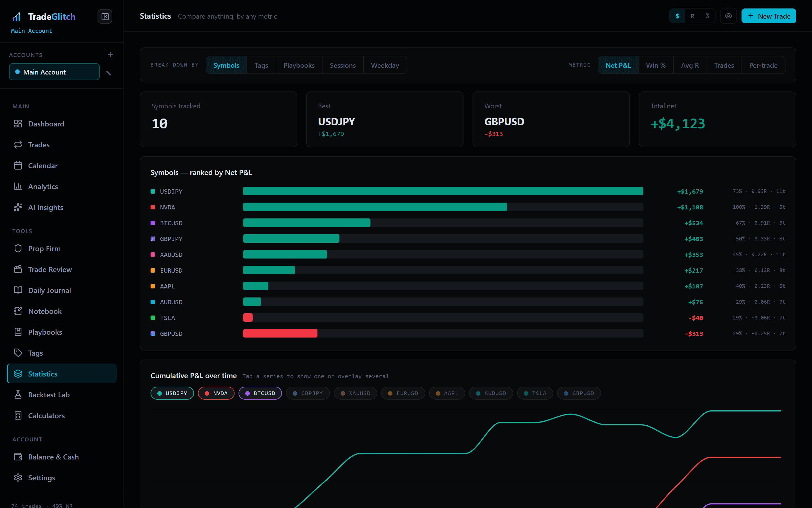812x508 pixels.
Task: Enable XAUUSD series chip
Action: (x=355, y=393)
